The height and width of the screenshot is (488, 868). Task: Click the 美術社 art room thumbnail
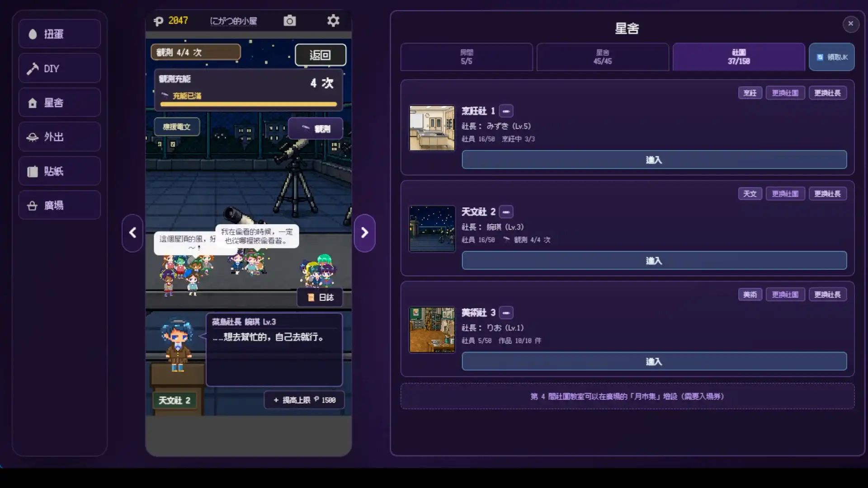pyautogui.click(x=432, y=330)
